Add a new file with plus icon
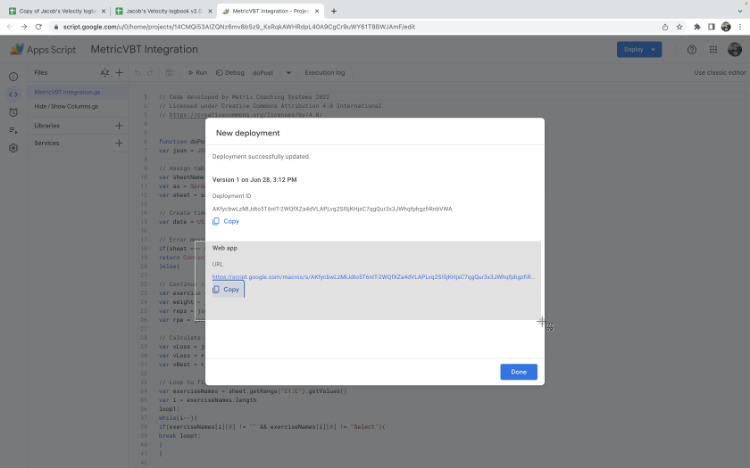This screenshot has width=750, height=468. pos(120,73)
